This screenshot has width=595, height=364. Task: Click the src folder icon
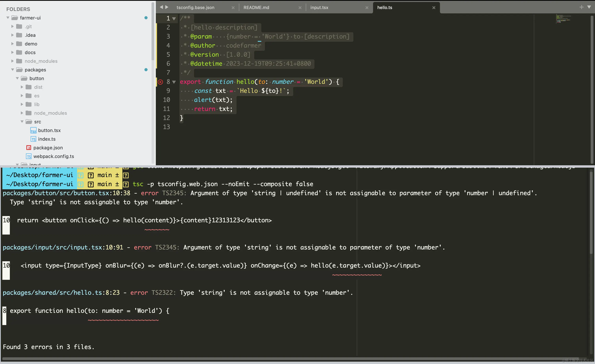tap(29, 121)
